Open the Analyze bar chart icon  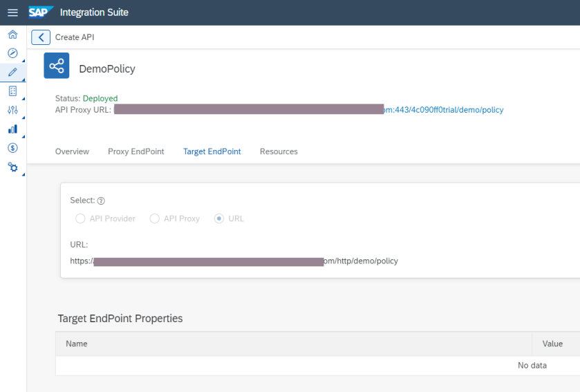coord(12,129)
